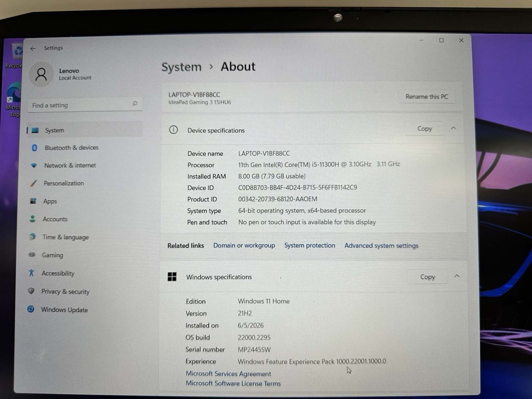Click the Windows 11 Home edition text

coord(264,301)
